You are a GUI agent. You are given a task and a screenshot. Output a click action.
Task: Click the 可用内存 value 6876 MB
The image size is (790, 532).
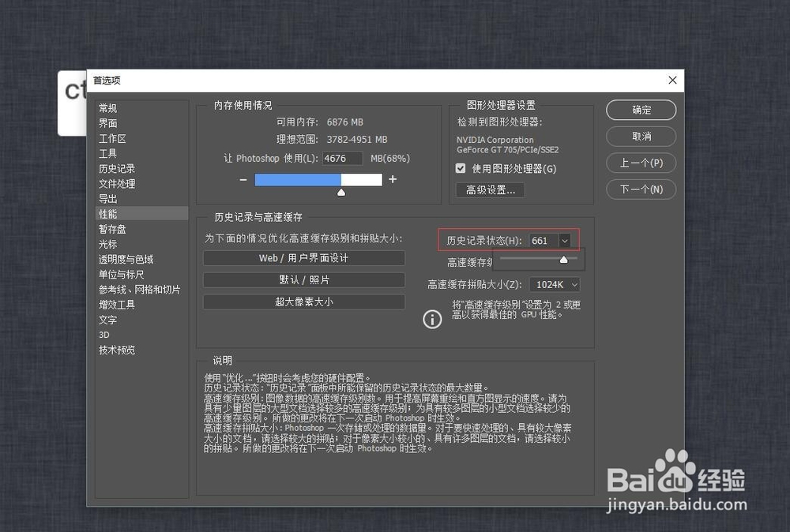tap(345, 122)
